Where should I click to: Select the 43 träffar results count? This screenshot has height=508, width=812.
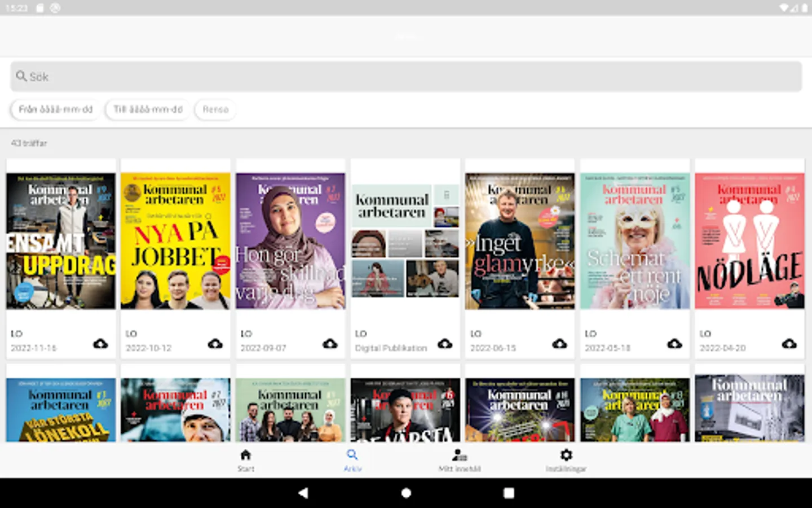[29, 143]
